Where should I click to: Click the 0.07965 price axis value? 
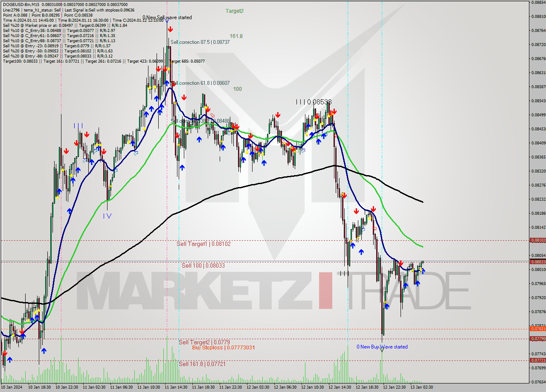538,284
